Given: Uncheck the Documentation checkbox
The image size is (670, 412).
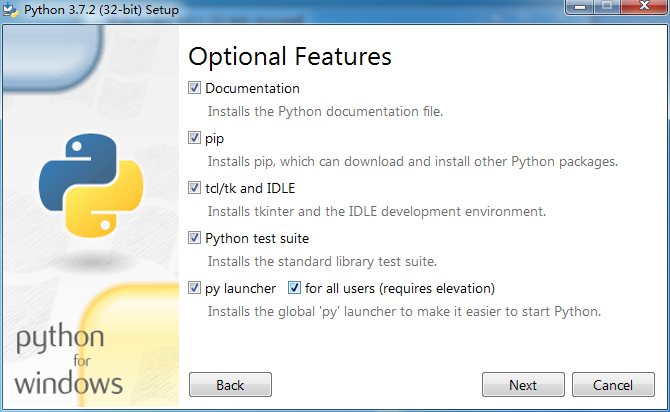Looking at the screenshot, I should [x=194, y=88].
